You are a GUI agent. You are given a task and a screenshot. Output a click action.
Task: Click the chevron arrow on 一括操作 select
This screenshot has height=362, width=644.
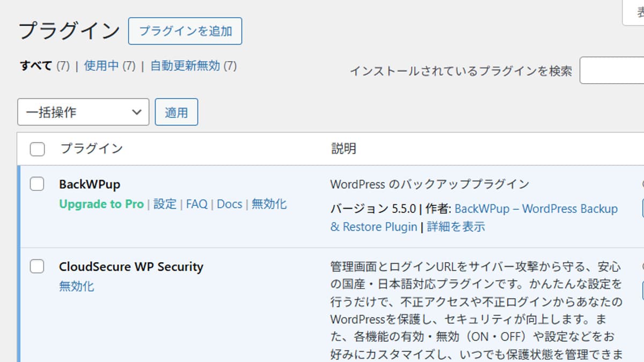tap(137, 112)
